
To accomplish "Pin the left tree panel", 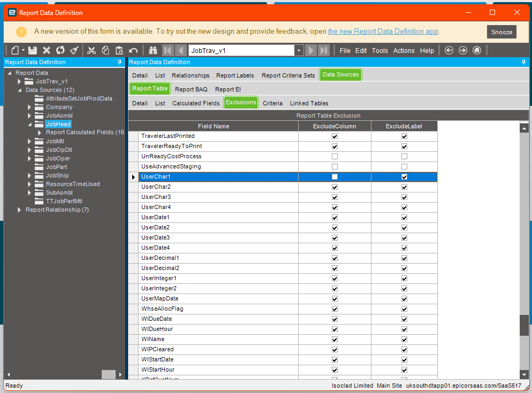I will pos(119,62).
